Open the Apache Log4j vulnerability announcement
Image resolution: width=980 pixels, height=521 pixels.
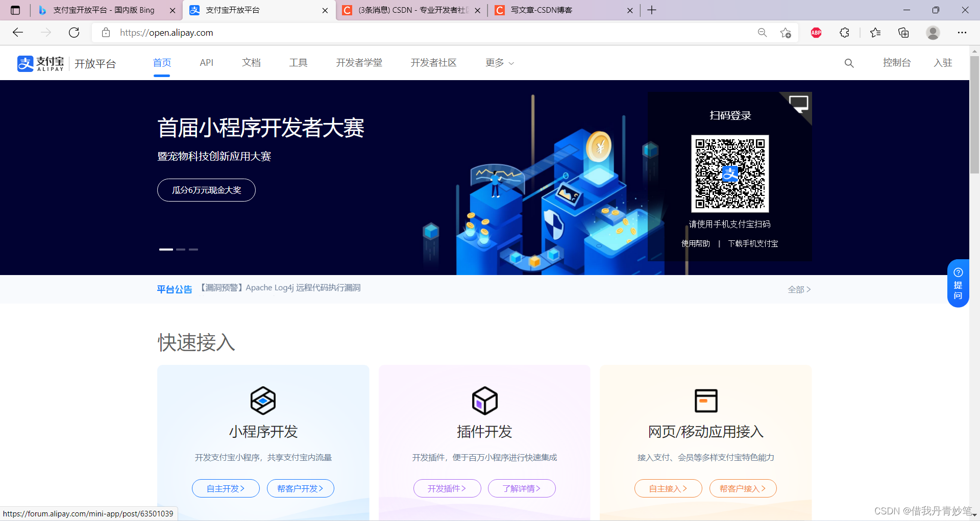click(x=279, y=288)
